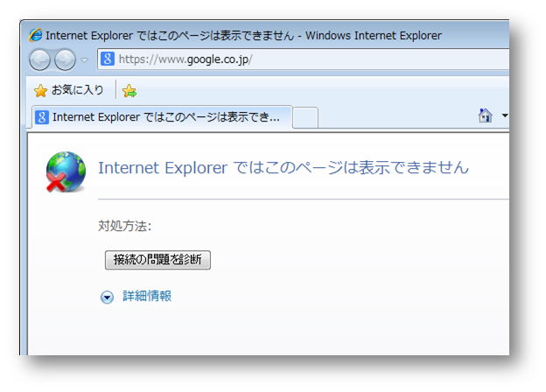Viewport: 546px width, 392px height.
Task: Click the Google favicon in address bar
Action: click(108, 59)
